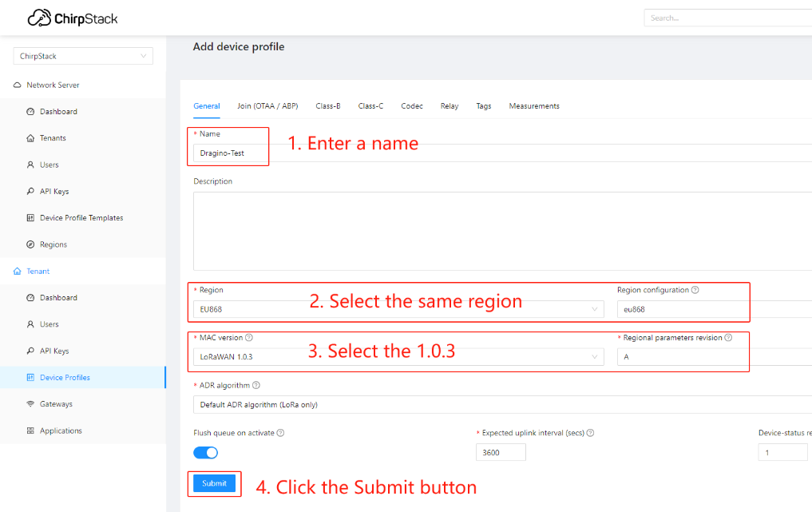Viewport: 812px width, 512px height.
Task: Open Device Profile Templates in the sidebar
Action: [81, 217]
